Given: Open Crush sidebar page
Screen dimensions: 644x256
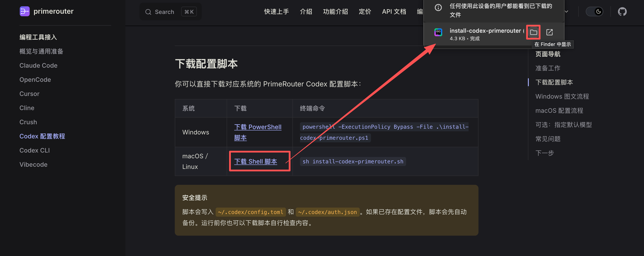Looking at the screenshot, I should (x=28, y=122).
